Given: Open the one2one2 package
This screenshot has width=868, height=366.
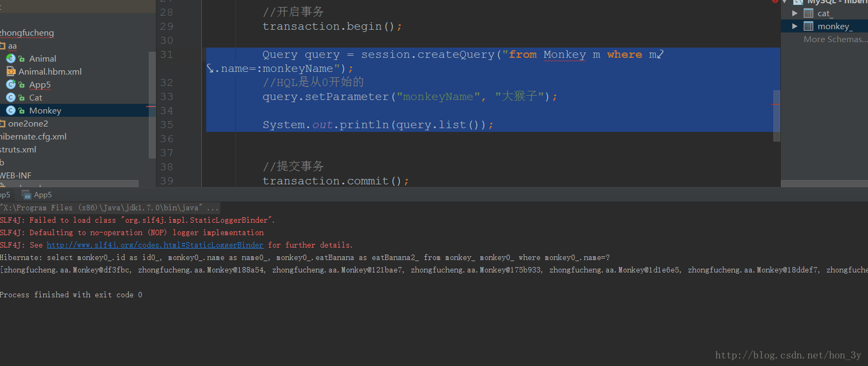Looking at the screenshot, I should tap(28, 123).
